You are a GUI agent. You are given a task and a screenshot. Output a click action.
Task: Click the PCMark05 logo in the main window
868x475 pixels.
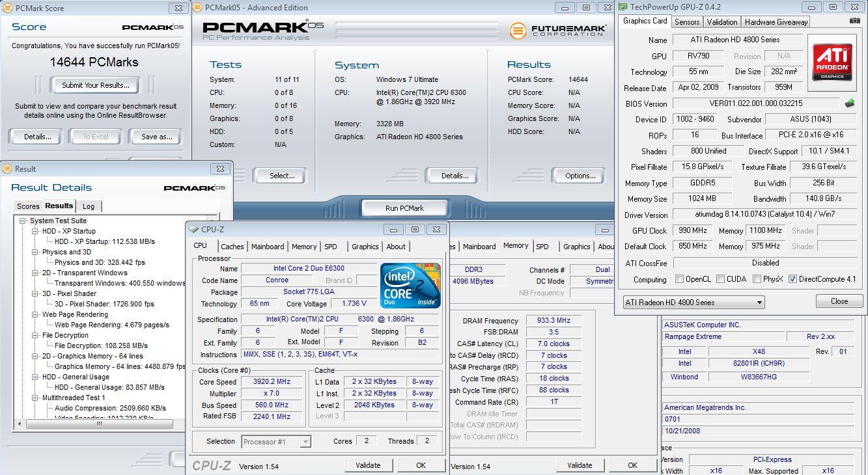(263, 30)
